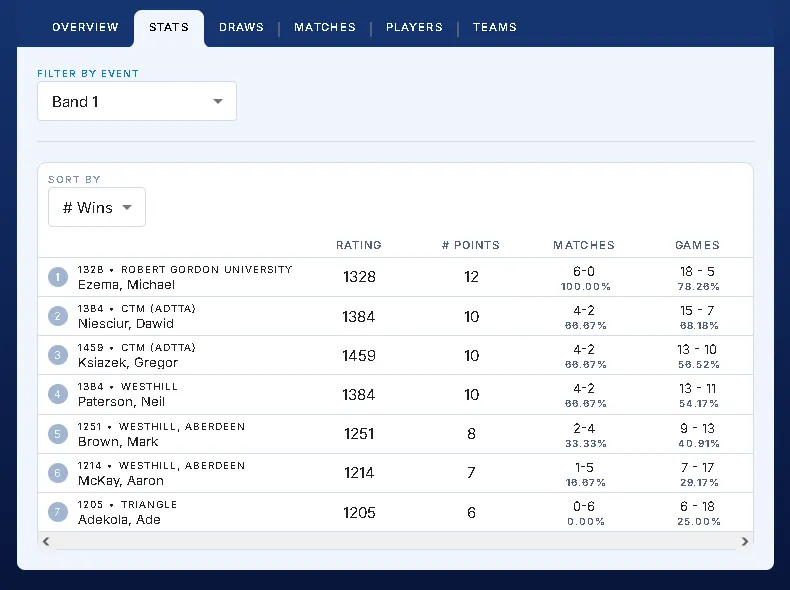
Task: Click Ksiazek's CTM (ADTTA) club label
Action: coord(158,348)
